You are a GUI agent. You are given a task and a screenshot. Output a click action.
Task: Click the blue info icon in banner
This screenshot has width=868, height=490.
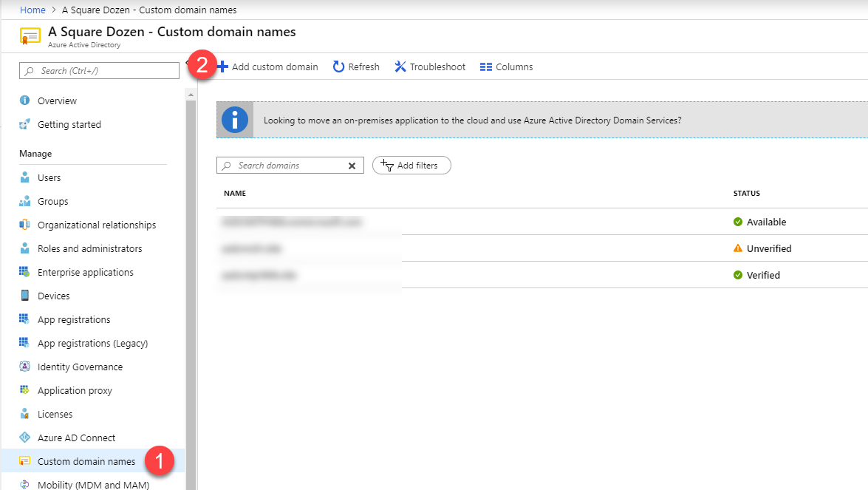(235, 120)
